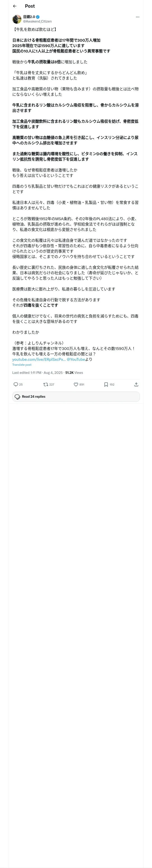The width and height of the screenshot is (152, 868).
Task: Open the youtube.com/live link
Action: (39, 359)
